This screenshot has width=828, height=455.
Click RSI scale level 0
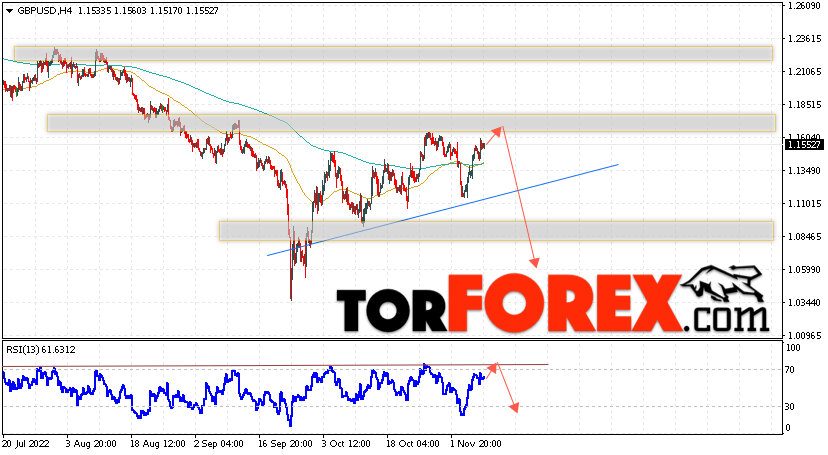tap(788, 428)
